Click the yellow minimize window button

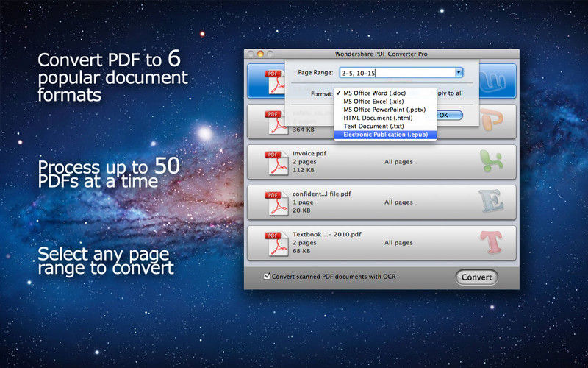(260, 54)
